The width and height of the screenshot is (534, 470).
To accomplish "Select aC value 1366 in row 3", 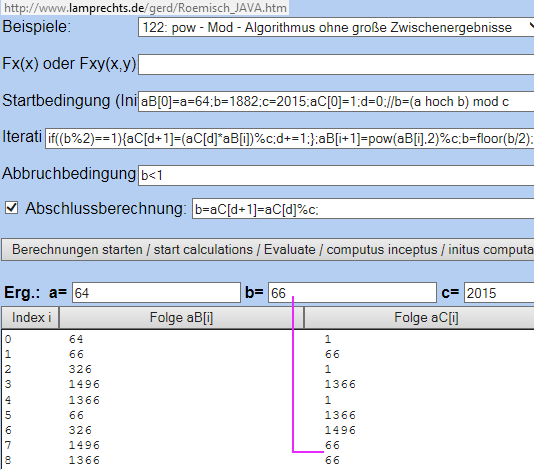I will click(x=340, y=385).
